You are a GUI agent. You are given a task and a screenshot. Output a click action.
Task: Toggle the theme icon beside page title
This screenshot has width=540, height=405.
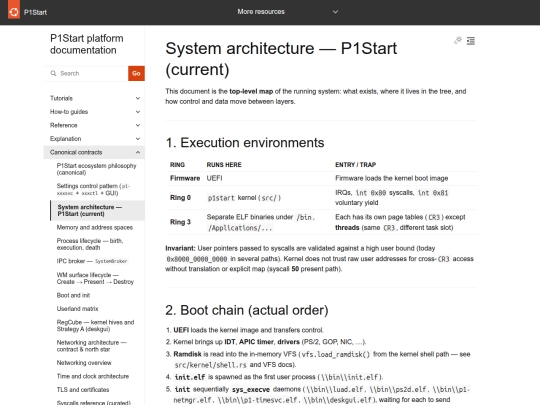tap(458, 41)
